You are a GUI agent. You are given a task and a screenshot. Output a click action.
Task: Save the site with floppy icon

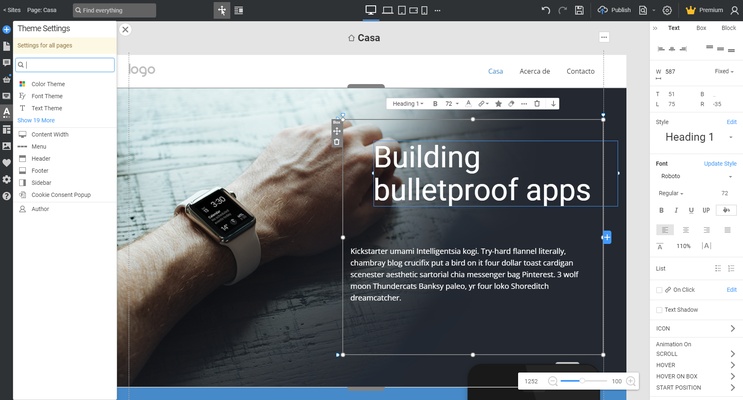[579, 10]
